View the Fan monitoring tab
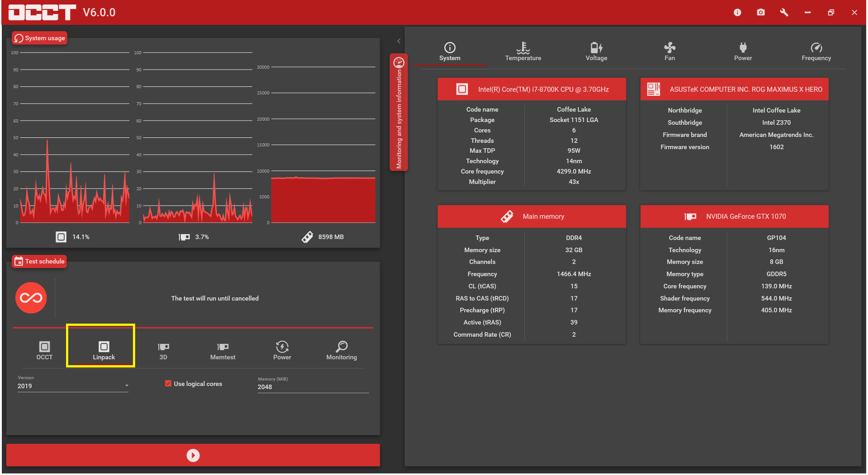The width and height of the screenshot is (868, 475). pyautogui.click(x=670, y=52)
